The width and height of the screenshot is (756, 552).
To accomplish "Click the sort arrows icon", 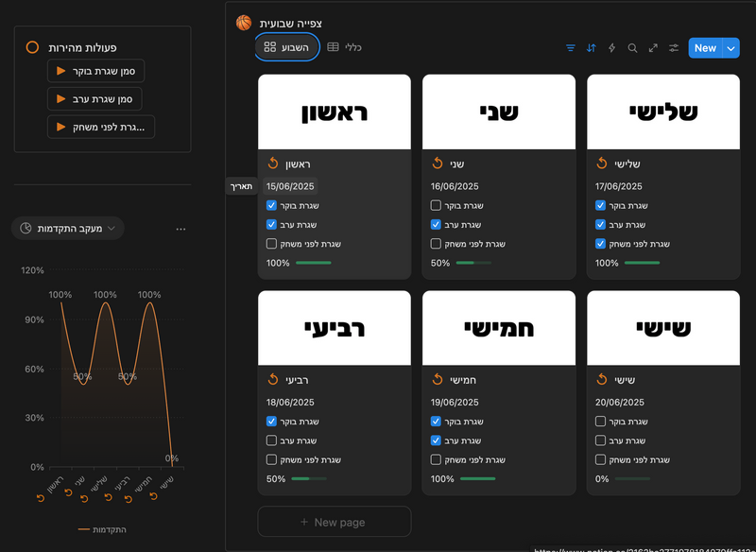I will pos(592,47).
